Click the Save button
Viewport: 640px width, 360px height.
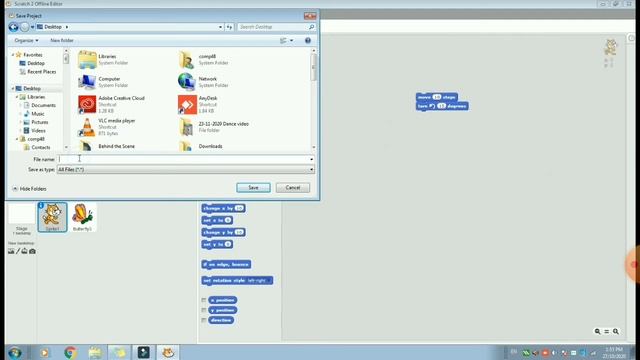253,188
